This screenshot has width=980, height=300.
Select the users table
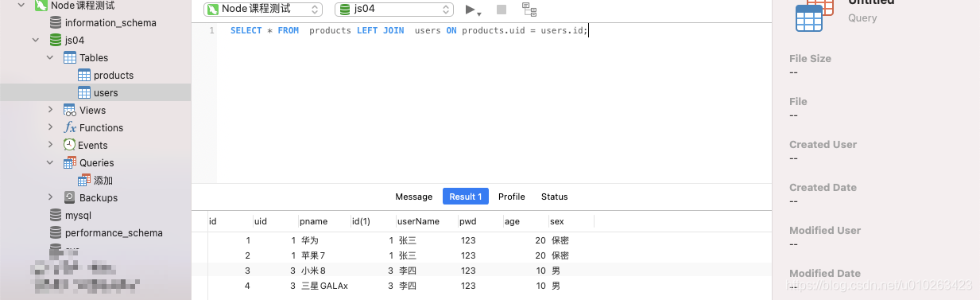coord(106,93)
